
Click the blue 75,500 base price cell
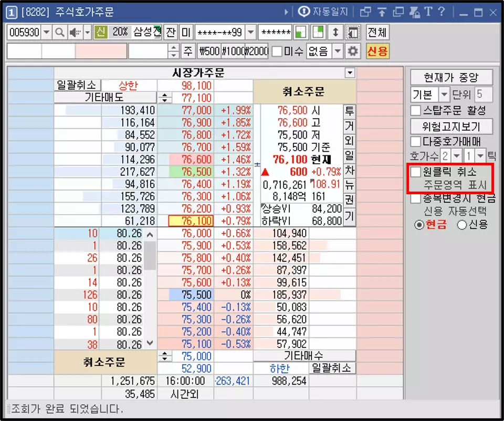(x=191, y=294)
